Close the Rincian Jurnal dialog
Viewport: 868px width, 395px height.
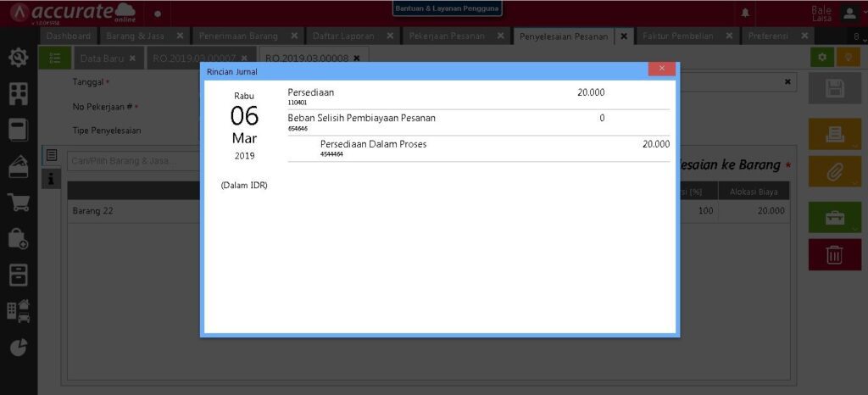coord(661,69)
